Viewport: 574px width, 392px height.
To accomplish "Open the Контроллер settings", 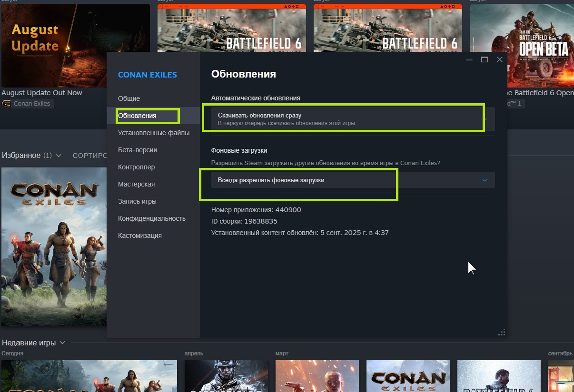I will [137, 167].
